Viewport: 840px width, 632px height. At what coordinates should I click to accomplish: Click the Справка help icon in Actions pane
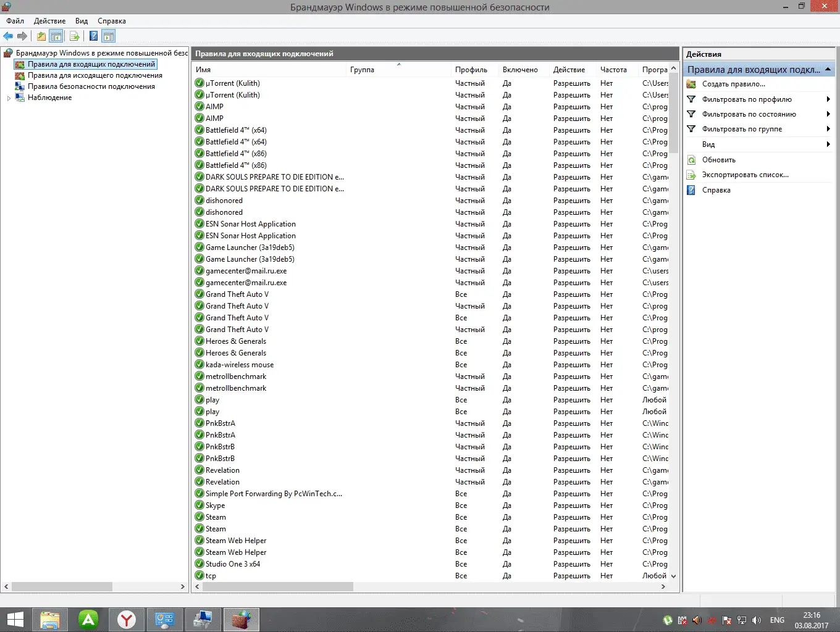click(692, 190)
